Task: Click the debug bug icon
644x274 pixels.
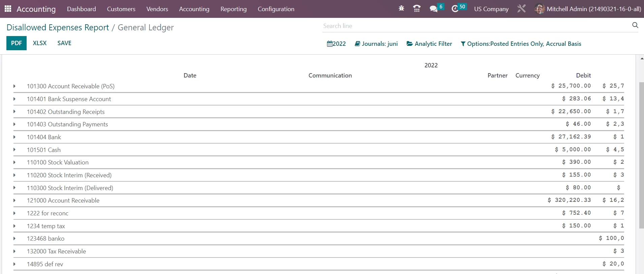Action: pos(401,9)
